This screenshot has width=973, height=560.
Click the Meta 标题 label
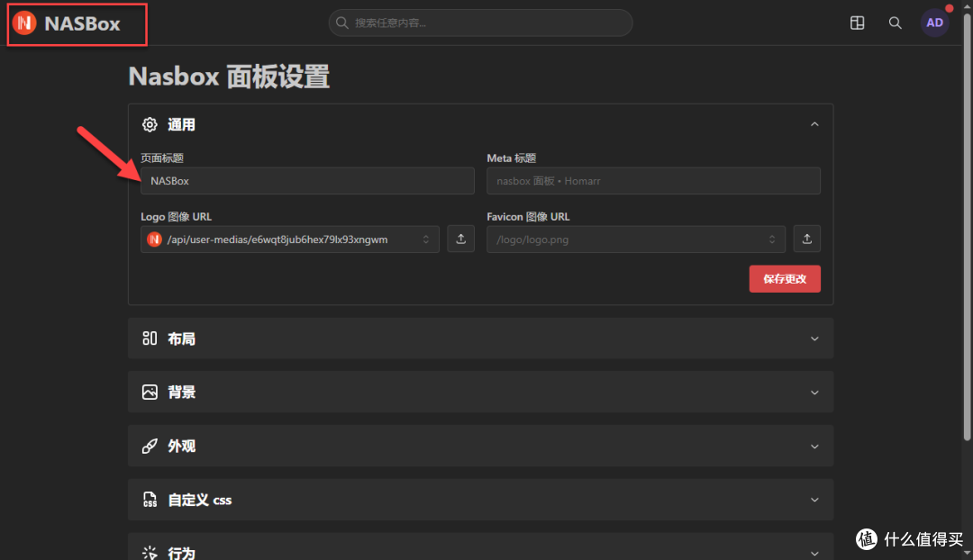[x=512, y=158]
